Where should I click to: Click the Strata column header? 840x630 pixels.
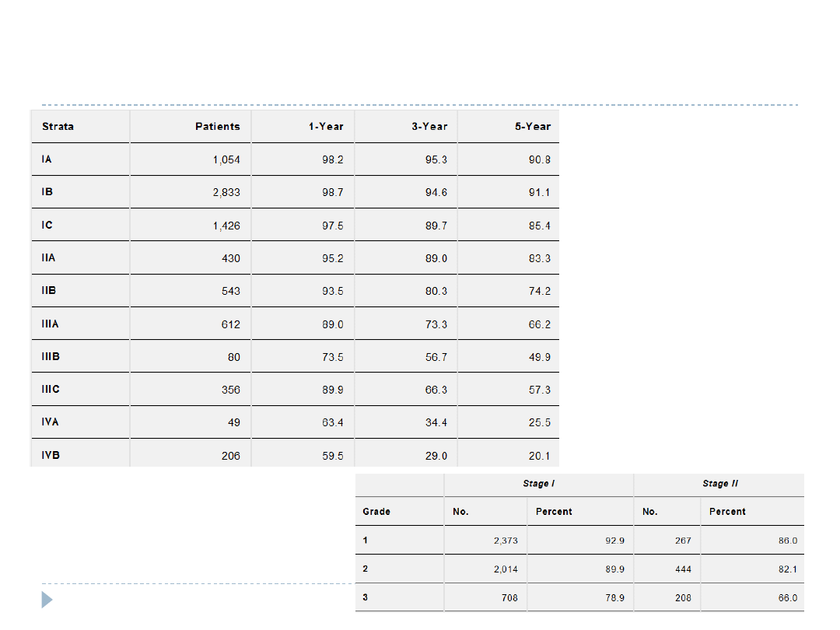[x=58, y=126]
